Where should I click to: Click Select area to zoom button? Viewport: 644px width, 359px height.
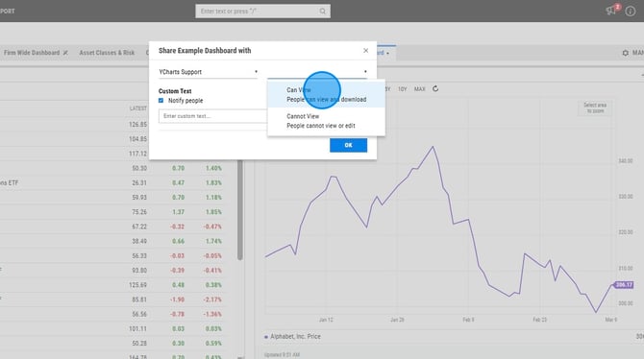[595, 108]
